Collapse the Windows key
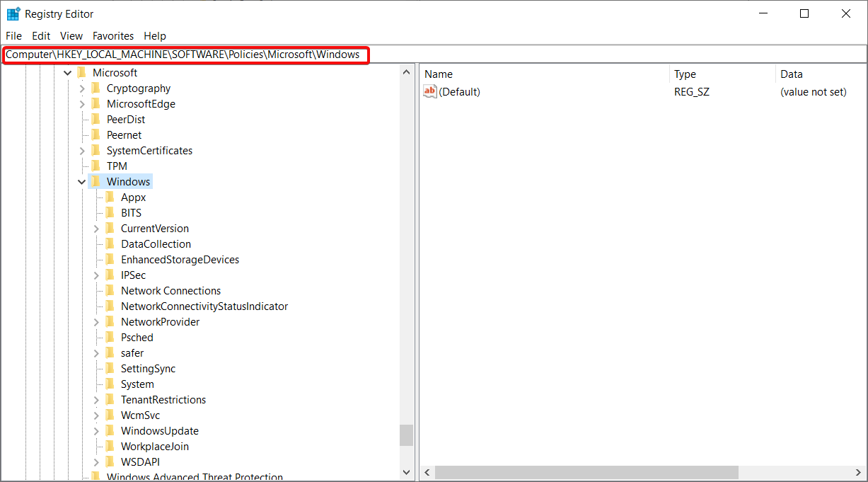868x482 pixels. 82,182
